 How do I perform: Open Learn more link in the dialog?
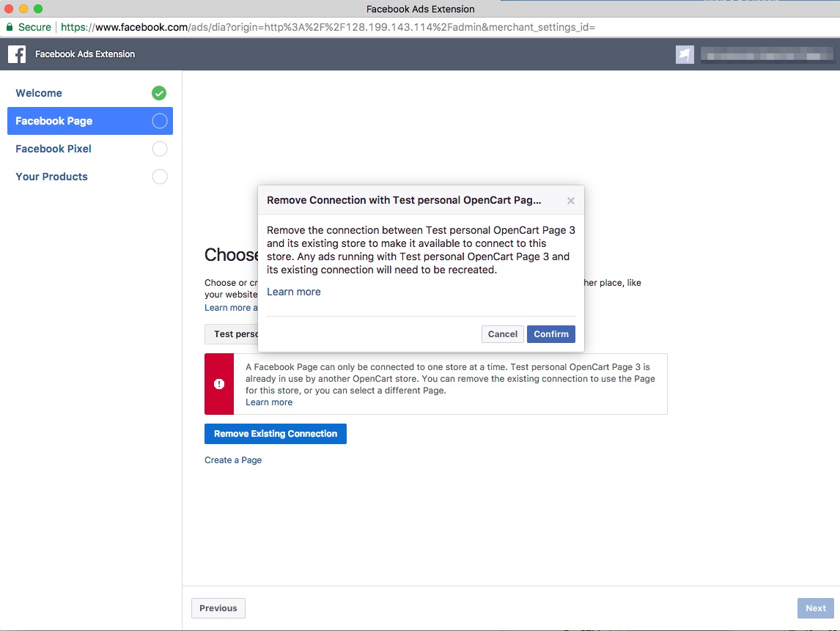(294, 292)
